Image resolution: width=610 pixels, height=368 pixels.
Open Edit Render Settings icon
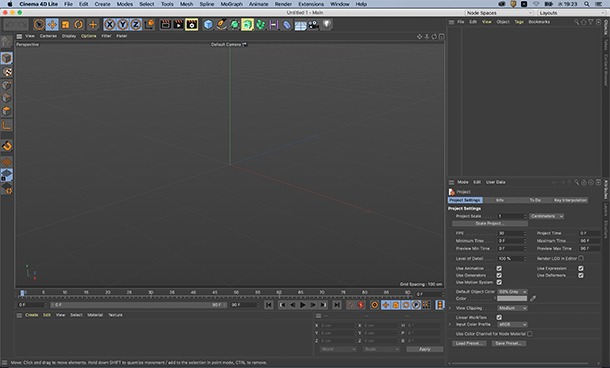pos(191,25)
